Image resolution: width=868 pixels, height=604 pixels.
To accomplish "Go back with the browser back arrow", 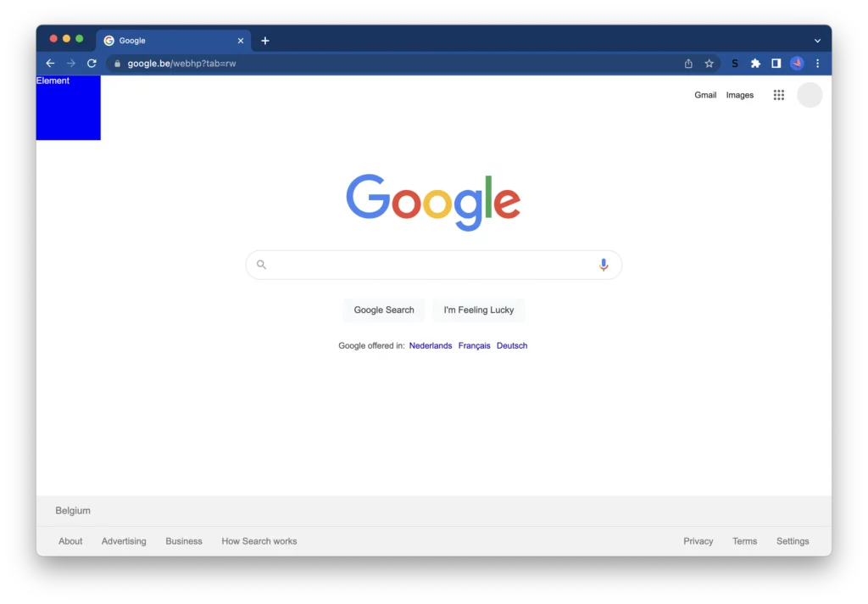I will [x=50, y=63].
